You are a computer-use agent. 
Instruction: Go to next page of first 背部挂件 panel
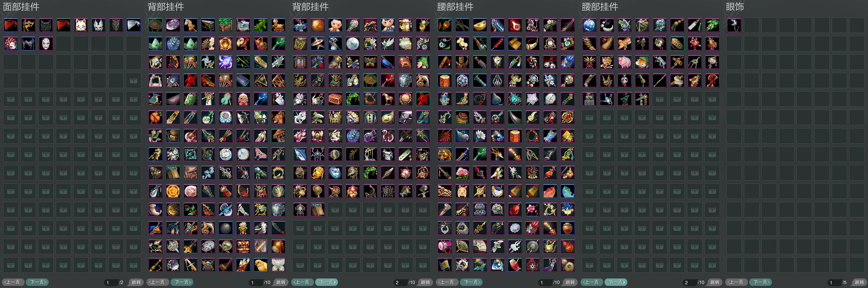[182, 282]
